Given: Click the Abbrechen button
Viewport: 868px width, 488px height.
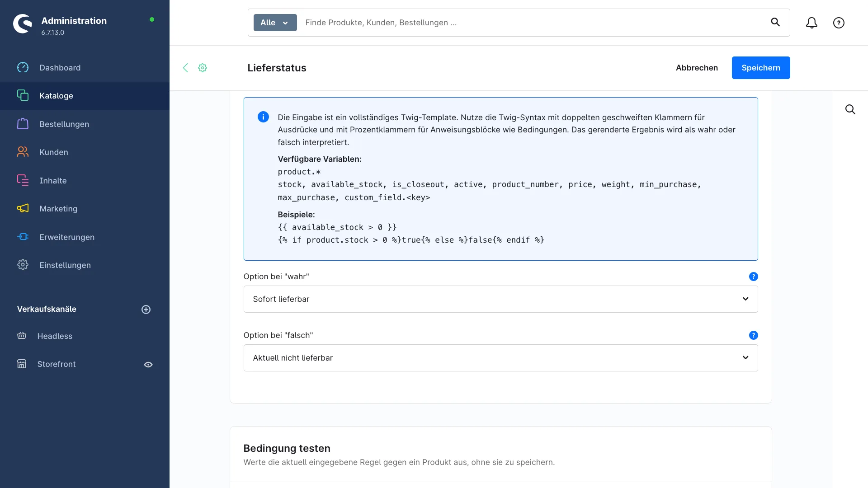Looking at the screenshot, I should click(x=697, y=68).
